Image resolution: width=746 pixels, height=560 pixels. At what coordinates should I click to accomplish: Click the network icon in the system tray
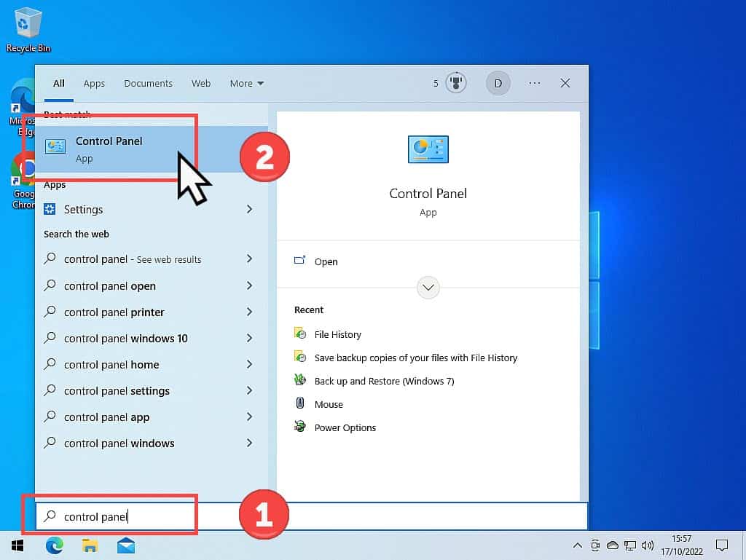point(630,545)
